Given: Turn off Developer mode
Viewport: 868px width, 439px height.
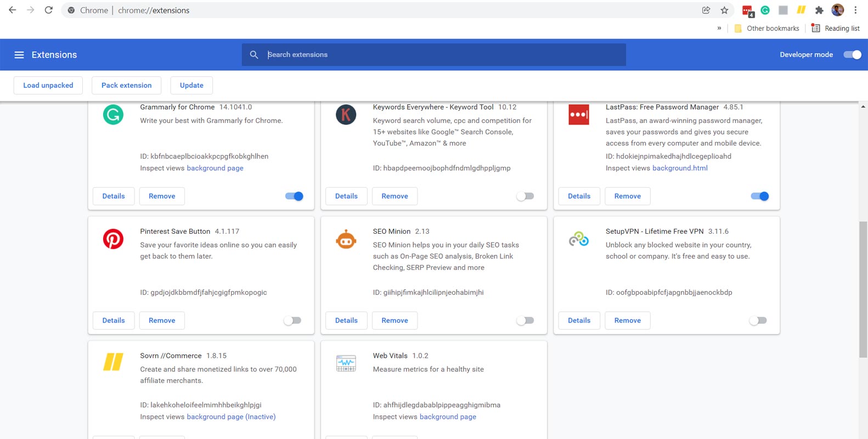Looking at the screenshot, I should tap(852, 55).
